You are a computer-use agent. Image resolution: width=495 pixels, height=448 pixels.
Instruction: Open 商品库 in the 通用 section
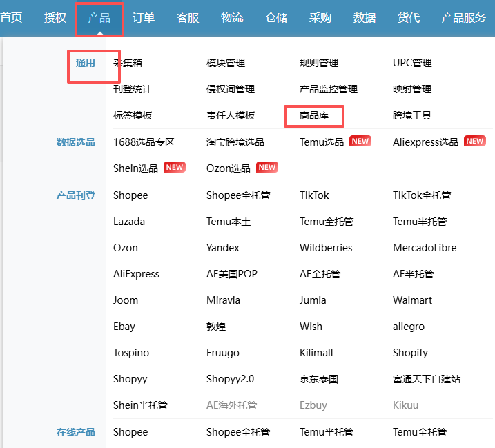(314, 115)
